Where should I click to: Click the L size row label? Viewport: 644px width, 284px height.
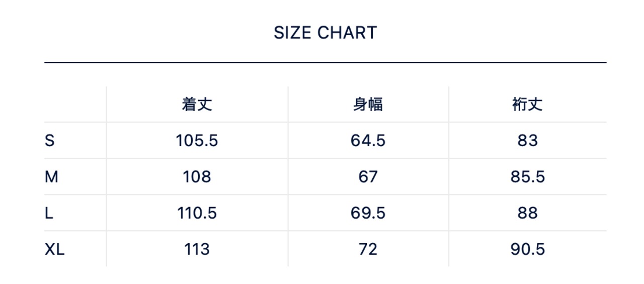pos(49,213)
